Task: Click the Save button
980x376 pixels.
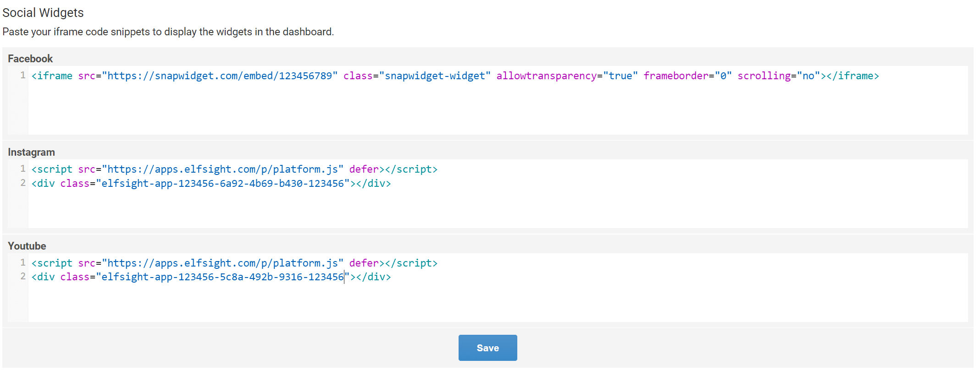Action: (x=487, y=348)
